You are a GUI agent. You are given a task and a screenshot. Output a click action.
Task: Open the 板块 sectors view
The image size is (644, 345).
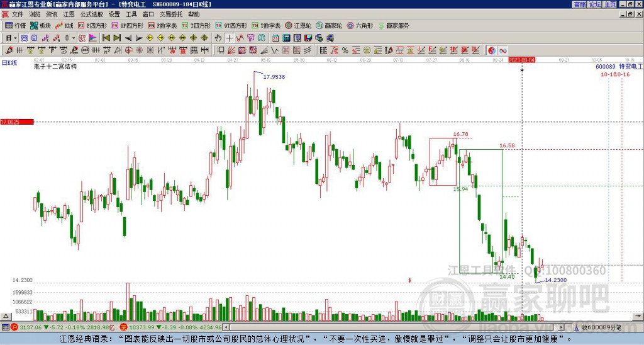click(40, 25)
